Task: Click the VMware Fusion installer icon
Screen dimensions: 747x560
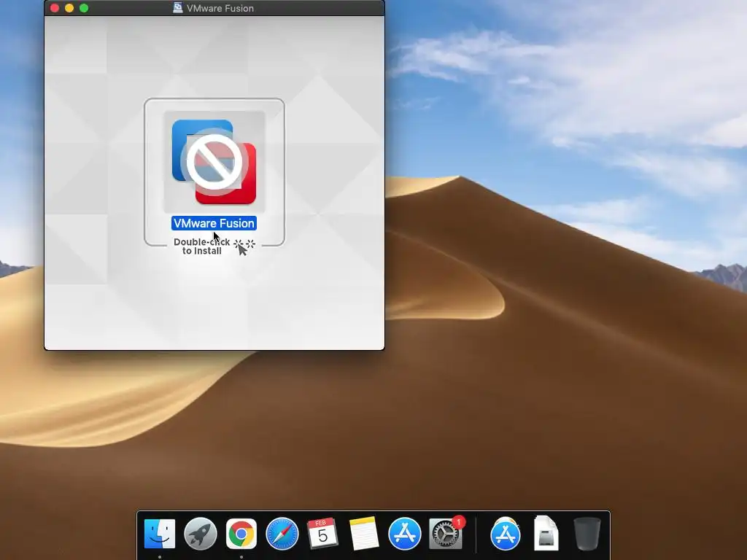Action: (214, 162)
